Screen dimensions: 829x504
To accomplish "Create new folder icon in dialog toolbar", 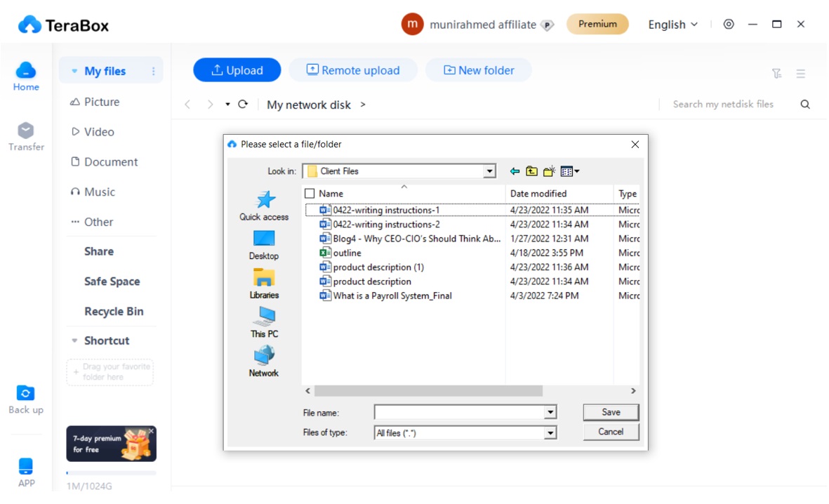I will point(550,171).
